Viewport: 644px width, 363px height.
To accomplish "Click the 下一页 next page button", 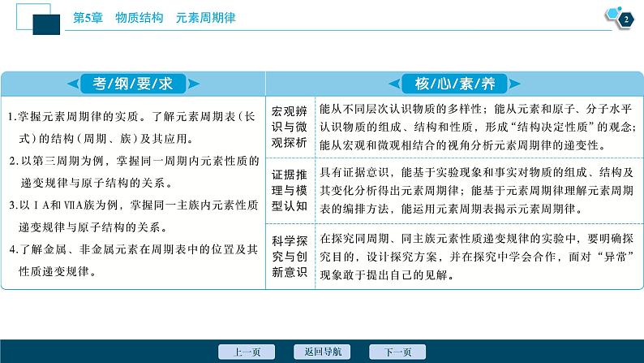I will (x=397, y=352).
